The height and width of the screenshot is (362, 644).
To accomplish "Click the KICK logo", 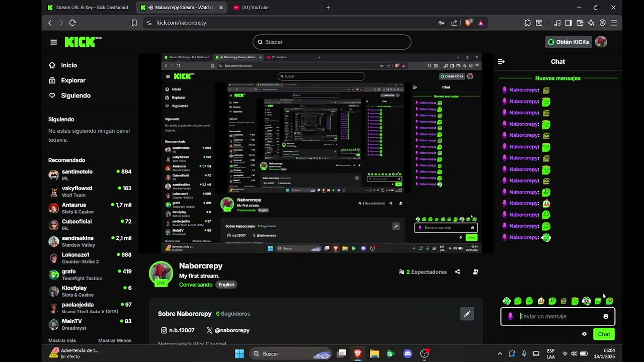I will [83, 42].
